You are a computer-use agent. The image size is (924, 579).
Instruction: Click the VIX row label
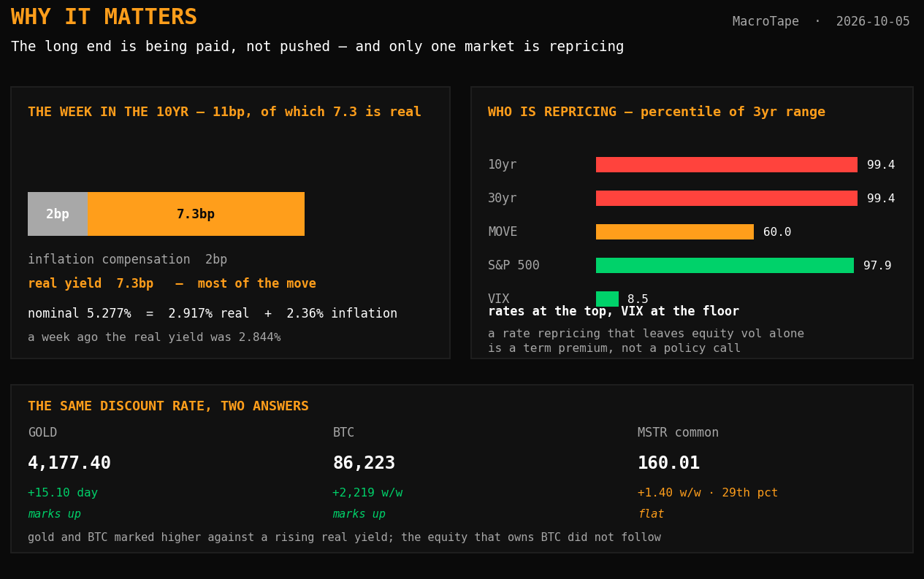coord(499,299)
